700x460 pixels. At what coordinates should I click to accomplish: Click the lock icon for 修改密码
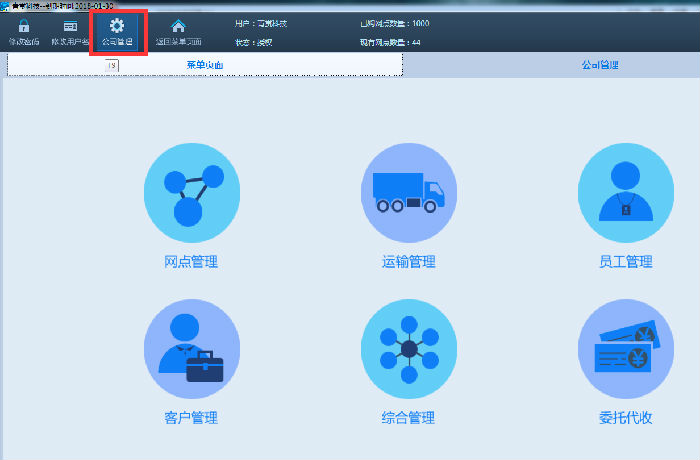pyautogui.click(x=23, y=26)
